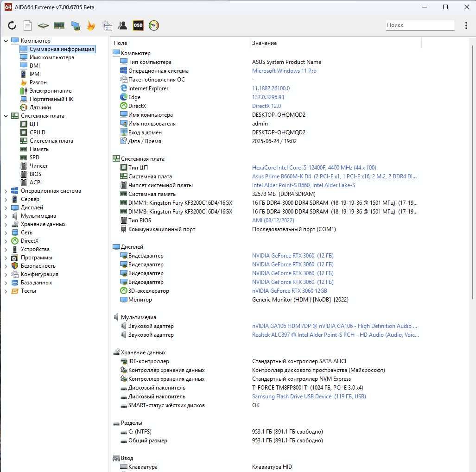Select Портативный ПК tree item

tap(51, 99)
